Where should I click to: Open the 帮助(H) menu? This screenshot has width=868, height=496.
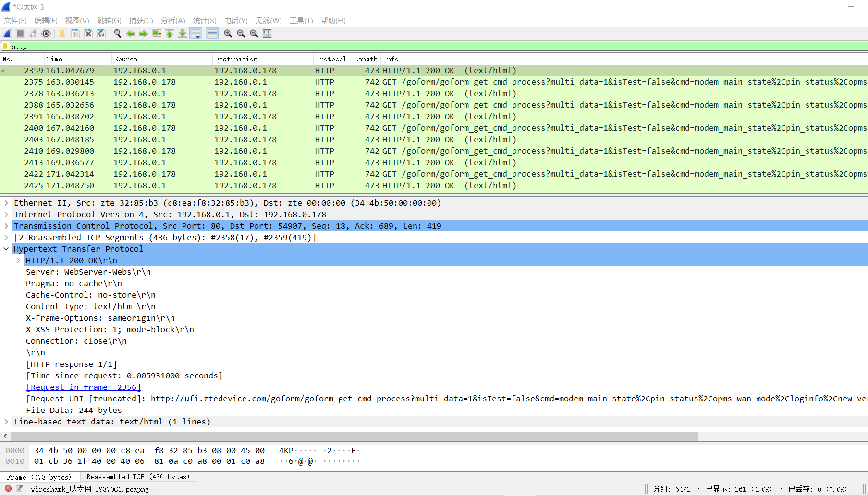[333, 21]
